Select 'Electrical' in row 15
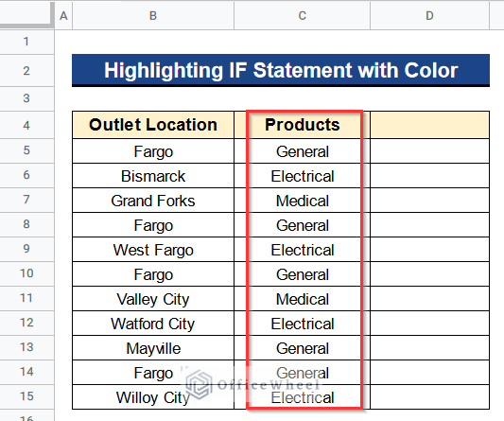Viewport: 504px width, 421px height. click(303, 397)
